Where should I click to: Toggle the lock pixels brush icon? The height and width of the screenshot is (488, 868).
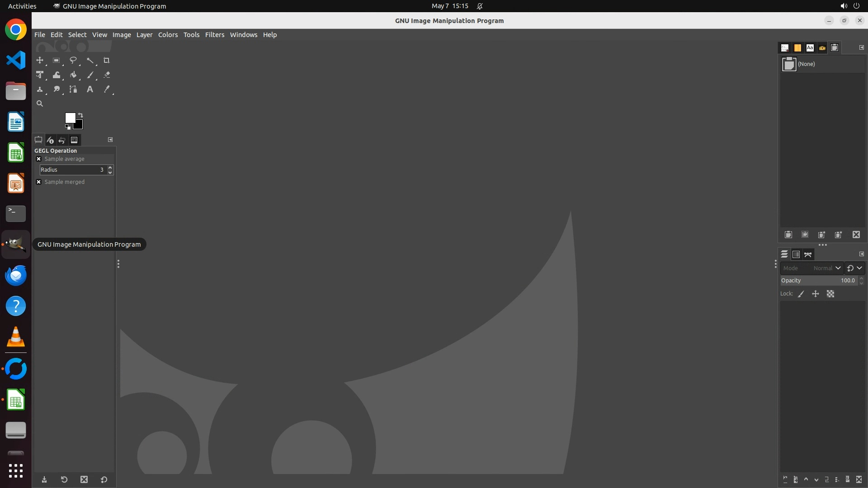click(x=801, y=294)
